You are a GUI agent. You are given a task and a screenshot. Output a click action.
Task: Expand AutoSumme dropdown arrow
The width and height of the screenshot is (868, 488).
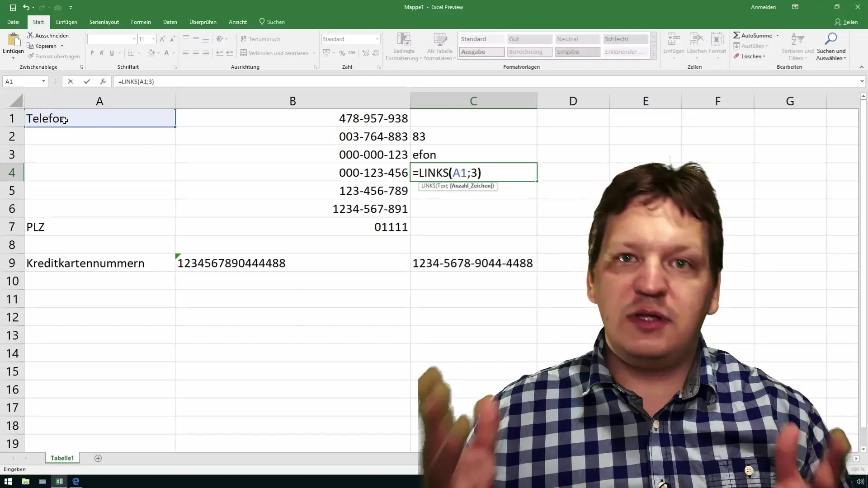pyautogui.click(x=778, y=35)
